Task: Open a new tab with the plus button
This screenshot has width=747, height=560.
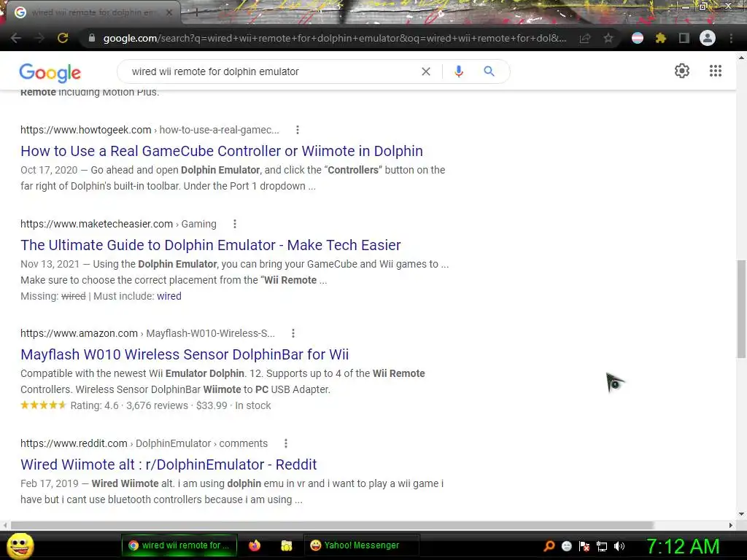Action: click(x=196, y=12)
